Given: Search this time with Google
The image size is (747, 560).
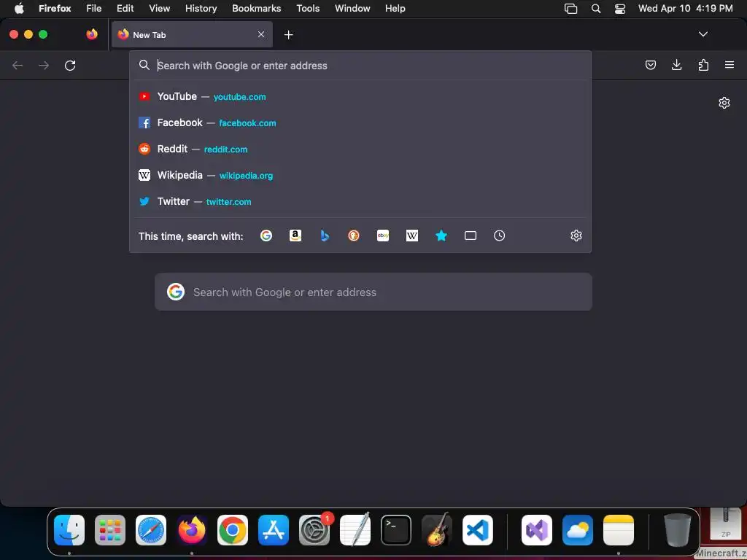Looking at the screenshot, I should tap(266, 236).
